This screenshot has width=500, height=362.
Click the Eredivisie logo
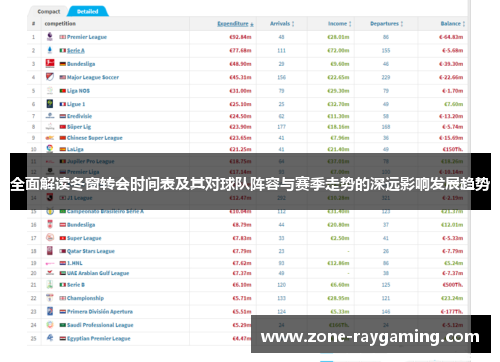tap(50, 116)
